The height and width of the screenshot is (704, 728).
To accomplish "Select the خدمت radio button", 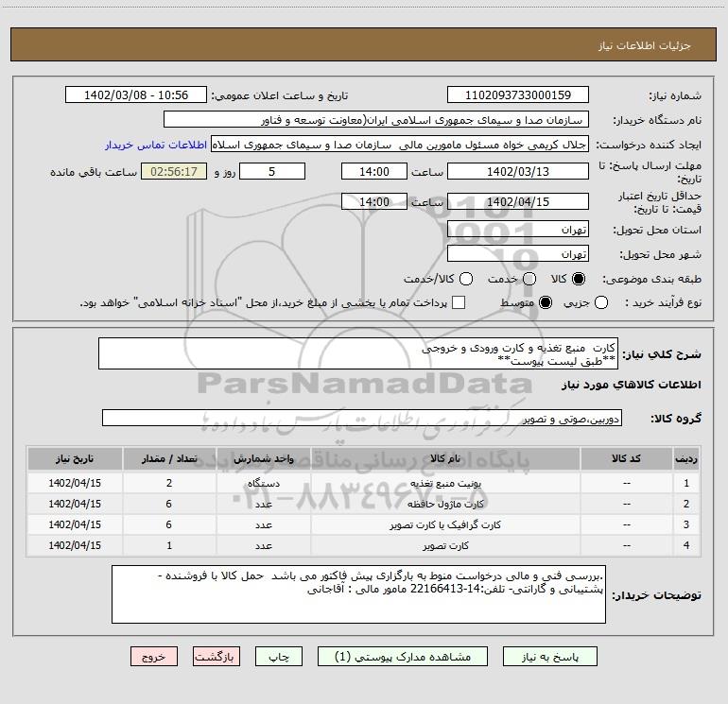I will click(x=529, y=279).
